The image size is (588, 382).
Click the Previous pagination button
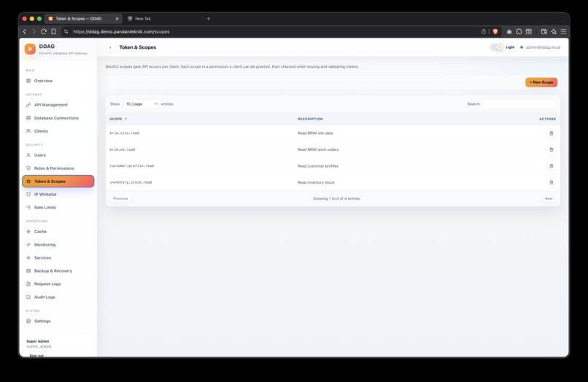[x=120, y=199]
